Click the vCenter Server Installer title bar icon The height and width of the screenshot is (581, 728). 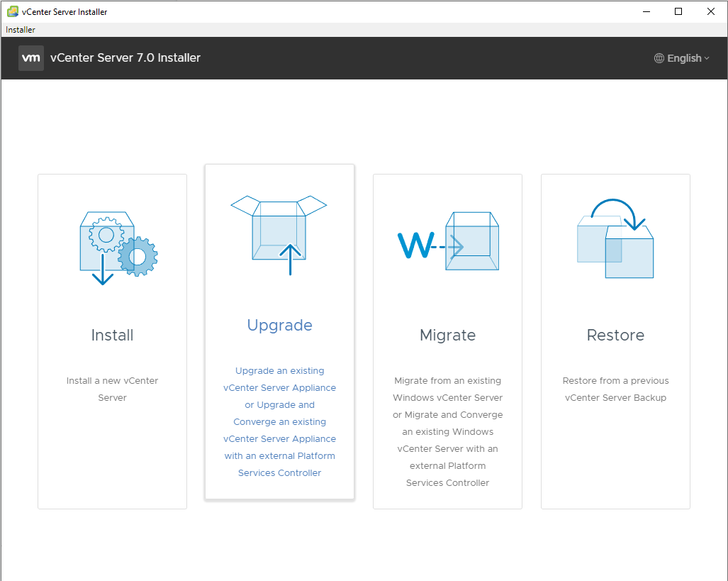pyautogui.click(x=13, y=11)
